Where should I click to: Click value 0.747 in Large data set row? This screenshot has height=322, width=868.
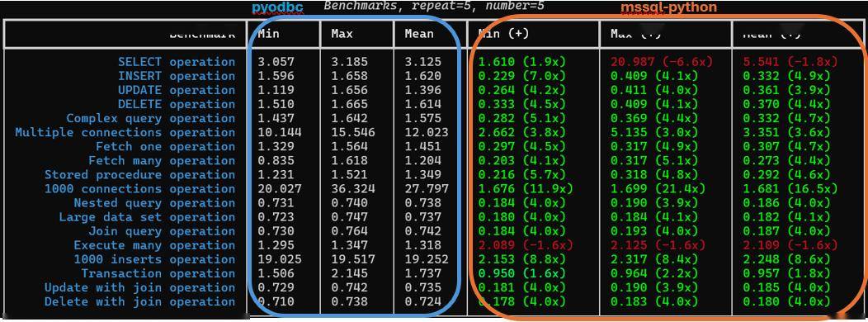click(349, 217)
